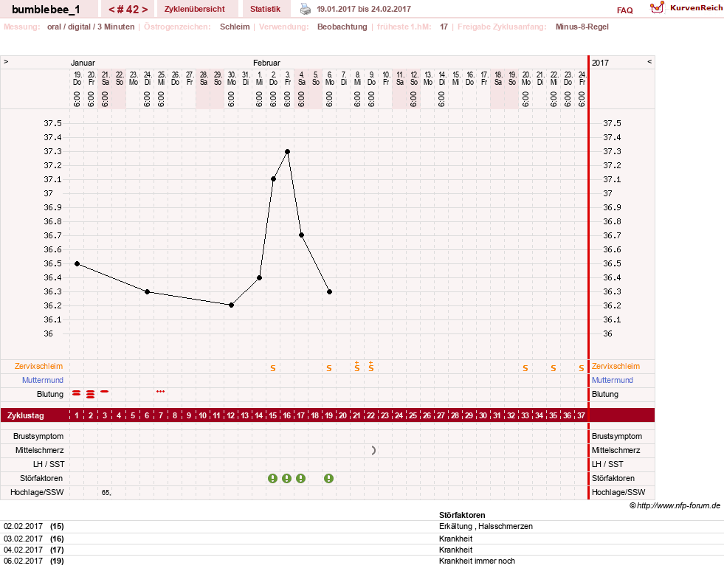Click disturbance icon on cycle day 17
Viewport: 724px width, 588px height.
click(300, 479)
